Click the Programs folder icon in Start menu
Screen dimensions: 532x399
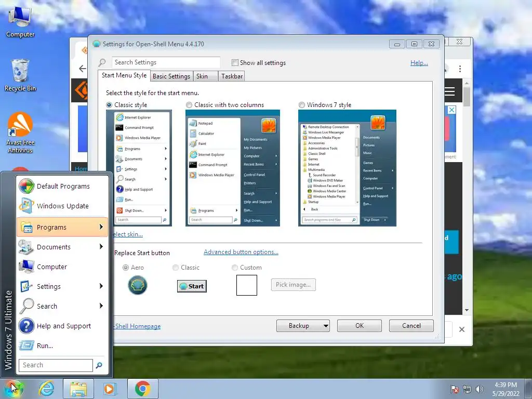pos(26,228)
